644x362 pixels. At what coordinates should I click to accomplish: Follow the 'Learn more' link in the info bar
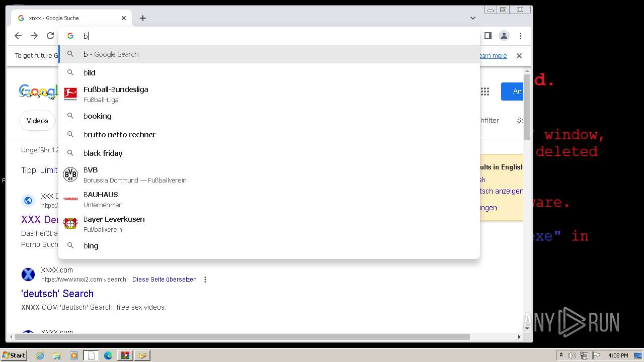[x=493, y=56]
